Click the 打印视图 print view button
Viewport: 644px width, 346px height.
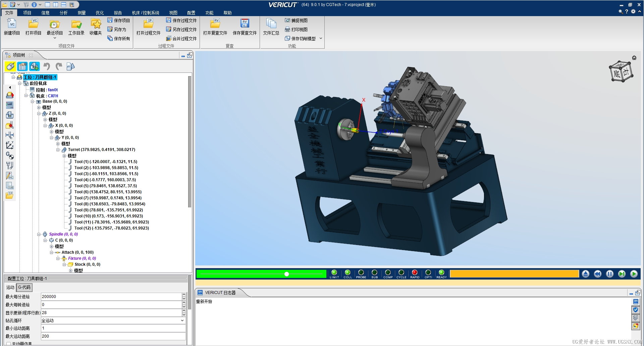pos(296,30)
